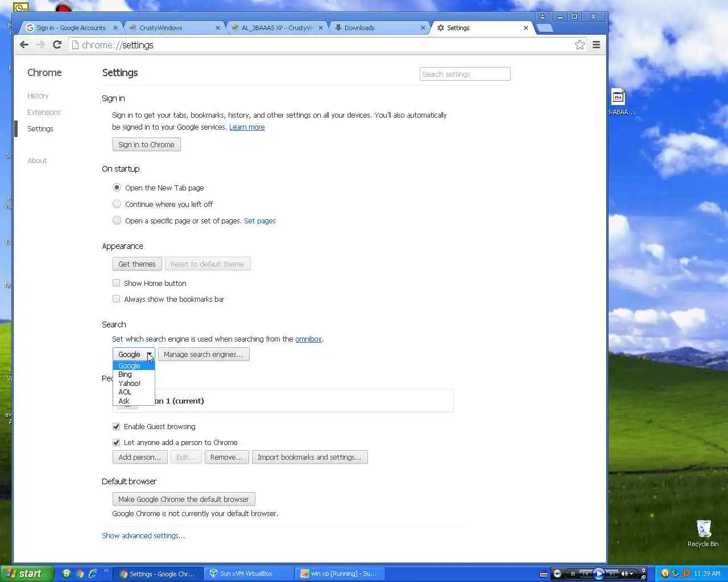Click the show desktop quick launch icon
The image size is (728, 582).
[67, 573]
